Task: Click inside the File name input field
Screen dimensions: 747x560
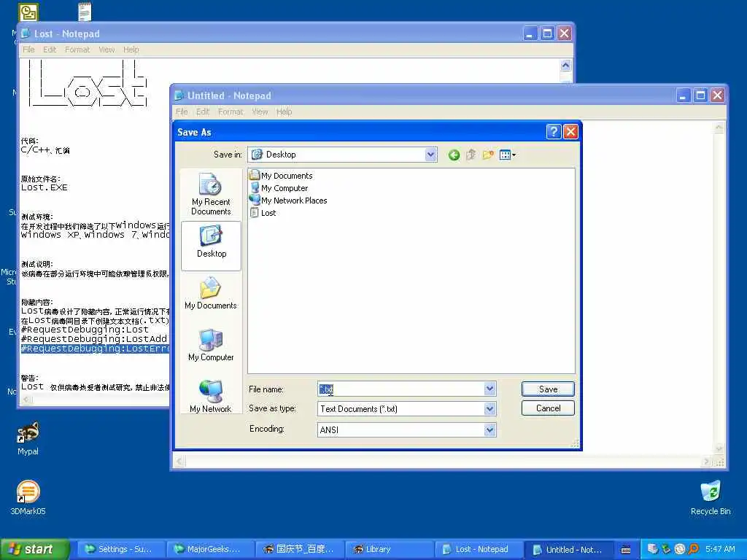Action: pos(400,389)
